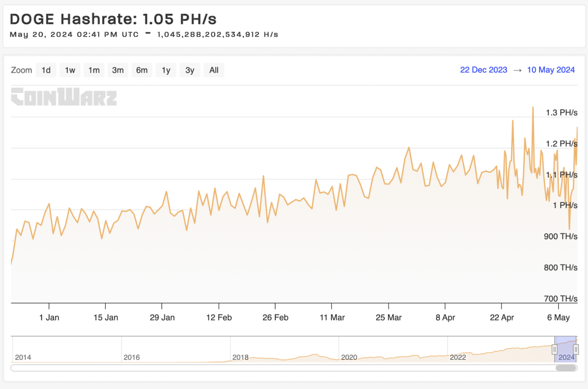The image size is (588, 389).
Task: Click the CoinWarz watermark logo
Action: tap(64, 97)
